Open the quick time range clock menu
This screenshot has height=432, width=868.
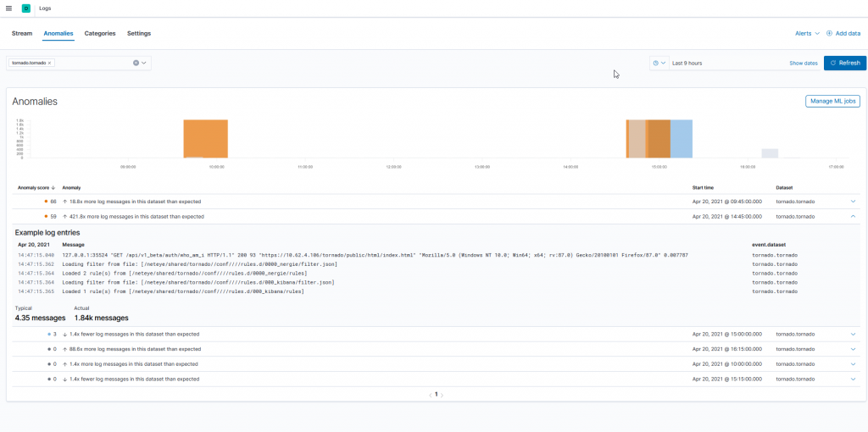point(659,63)
